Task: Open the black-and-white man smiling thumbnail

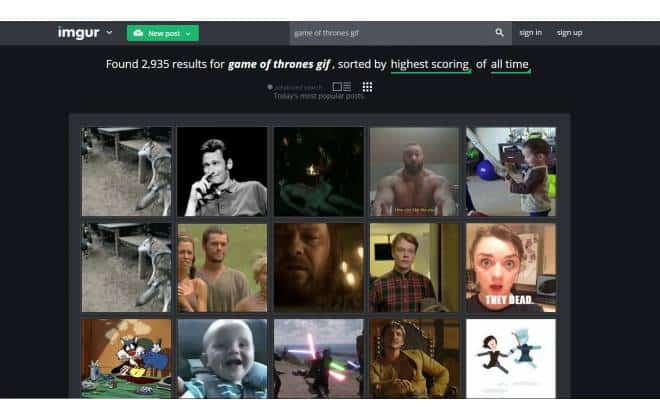Action: (222, 172)
